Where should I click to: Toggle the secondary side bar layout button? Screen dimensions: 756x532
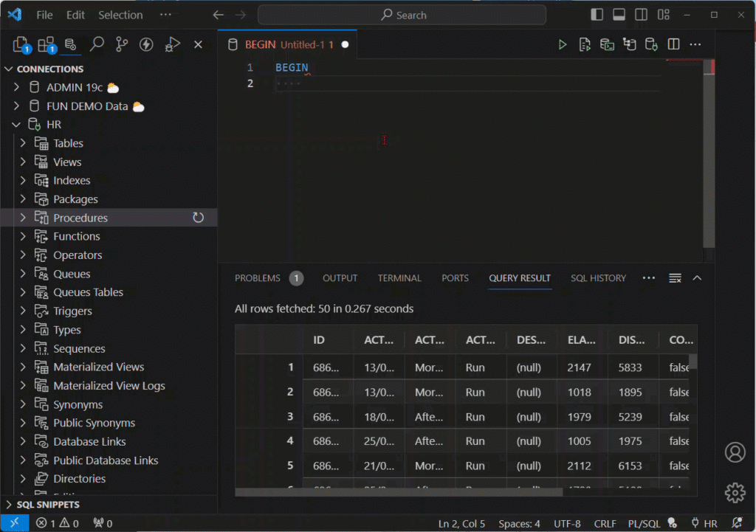642,15
